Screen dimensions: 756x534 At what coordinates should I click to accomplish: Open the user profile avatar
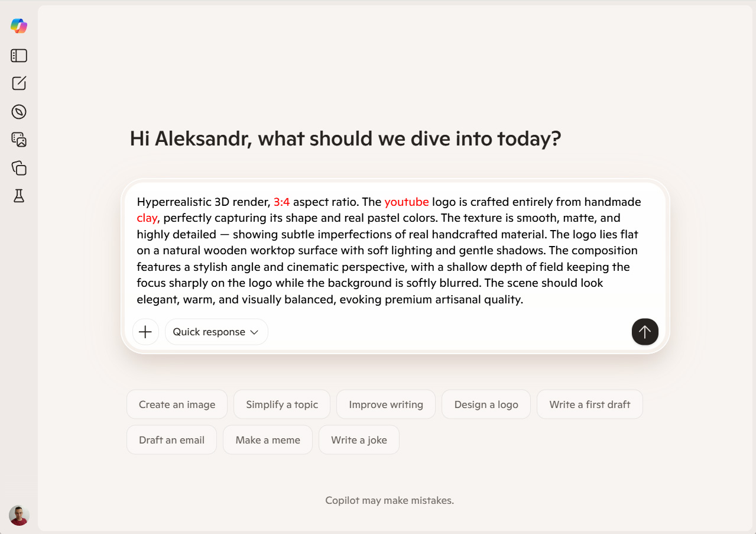[x=19, y=515]
